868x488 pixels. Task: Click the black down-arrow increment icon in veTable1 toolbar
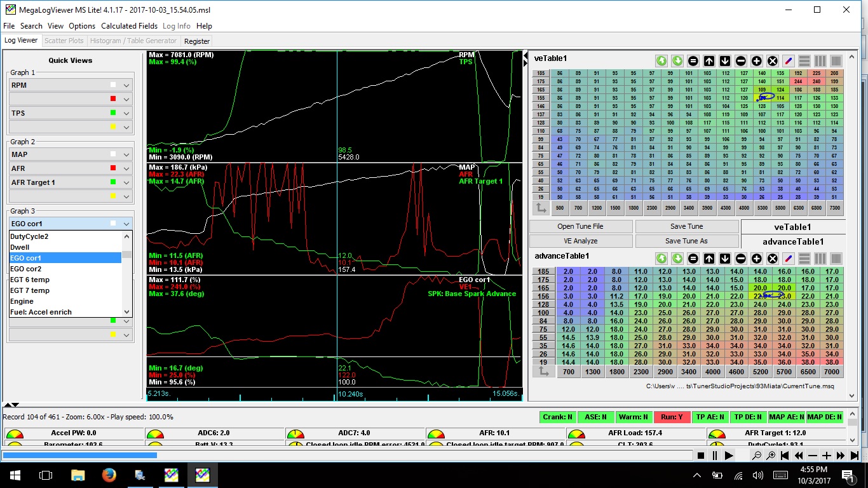(x=725, y=61)
